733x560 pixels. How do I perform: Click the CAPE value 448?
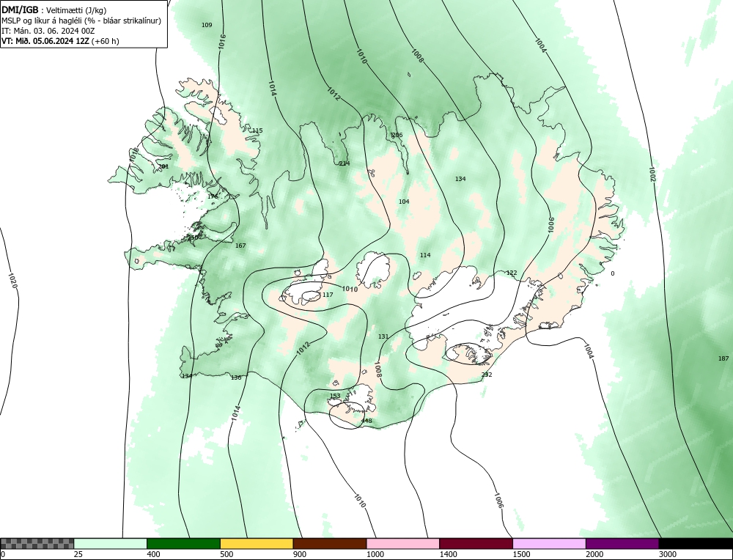(366, 421)
